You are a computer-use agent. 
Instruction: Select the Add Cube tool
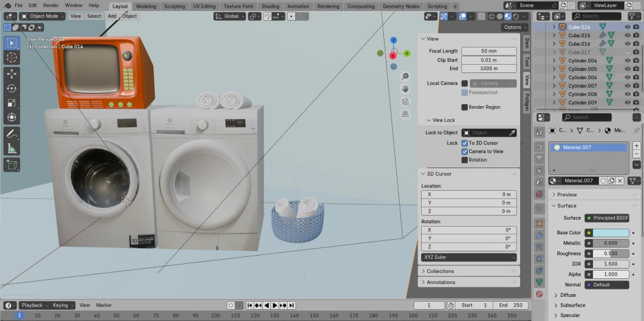pos(12,165)
